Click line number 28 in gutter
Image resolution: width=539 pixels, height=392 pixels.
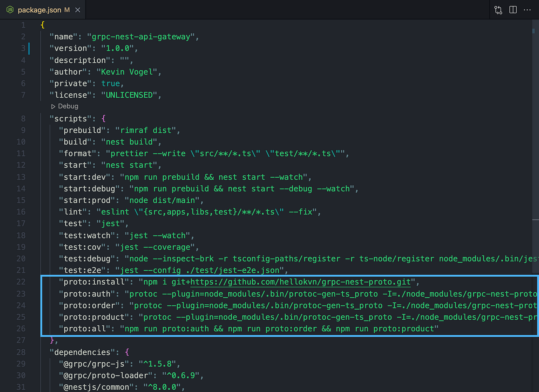(21, 352)
